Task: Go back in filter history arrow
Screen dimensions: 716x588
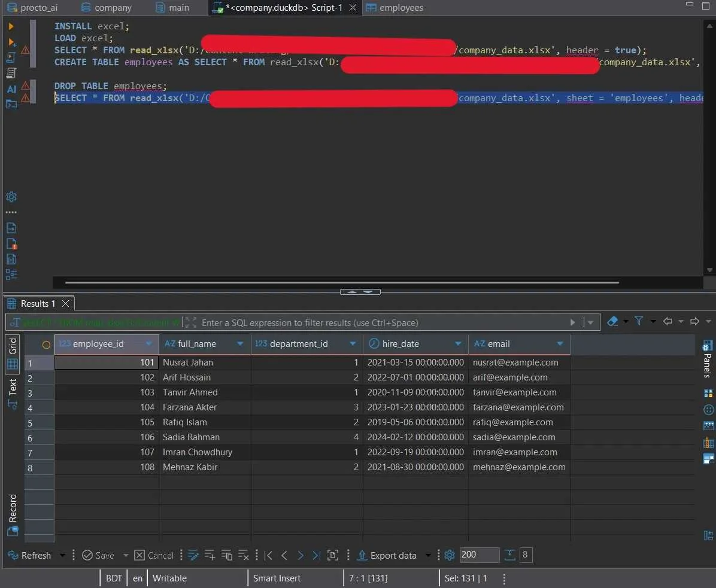Action: (x=668, y=321)
